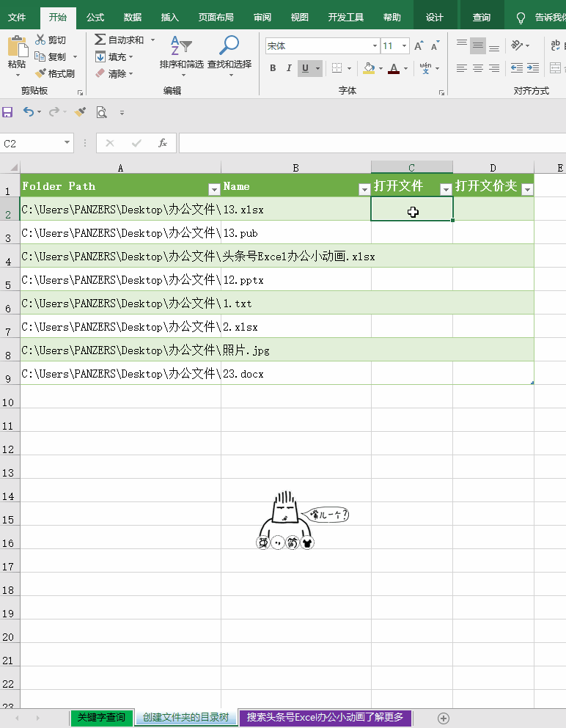566x728 pixels.
Task: Open the Folder Path filter dropdown
Action: click(214, 189)
